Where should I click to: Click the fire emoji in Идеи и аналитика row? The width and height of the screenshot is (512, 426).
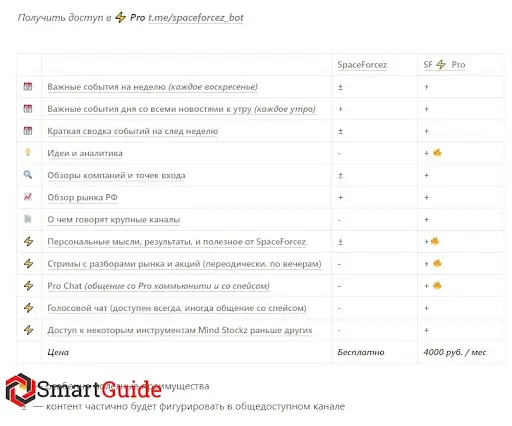click(x=437, y=153)
